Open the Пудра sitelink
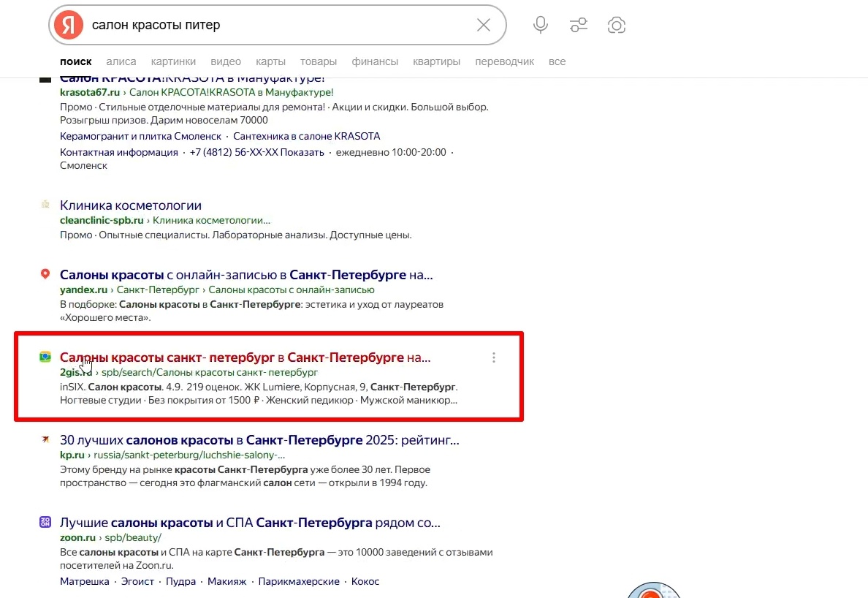This screenshot has width=868, height=598. tap(181, 581)
